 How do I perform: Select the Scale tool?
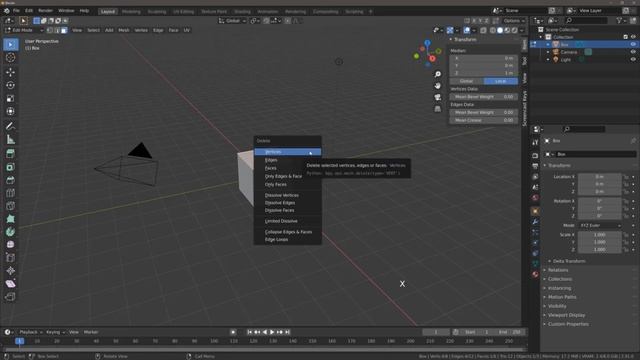(11, 98)
